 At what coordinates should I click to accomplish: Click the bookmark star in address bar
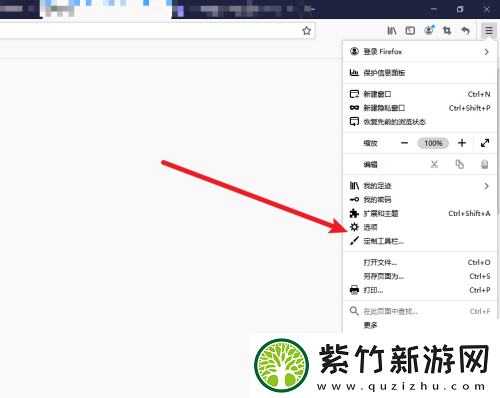(306, 31)
